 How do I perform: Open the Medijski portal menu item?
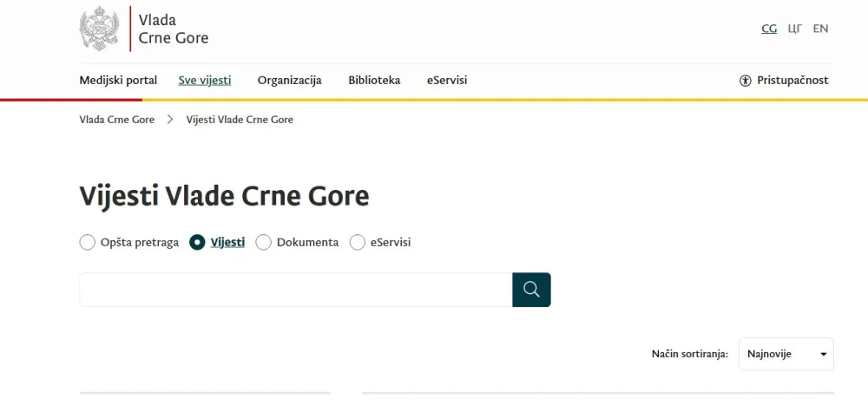click(118, 81)
